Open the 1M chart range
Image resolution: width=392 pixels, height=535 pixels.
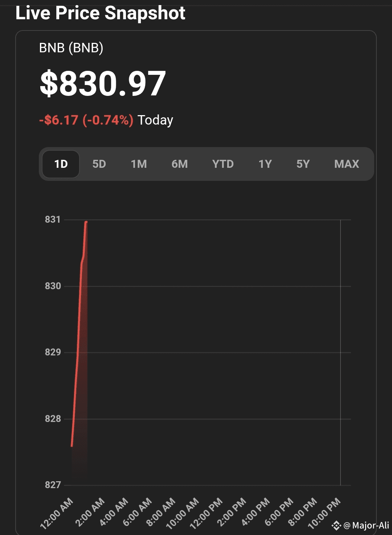pos(139,164)
